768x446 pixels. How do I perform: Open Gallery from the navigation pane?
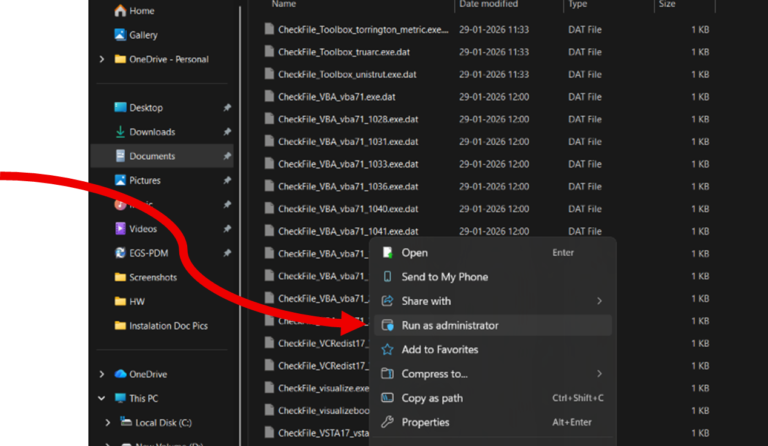[120, 35]
